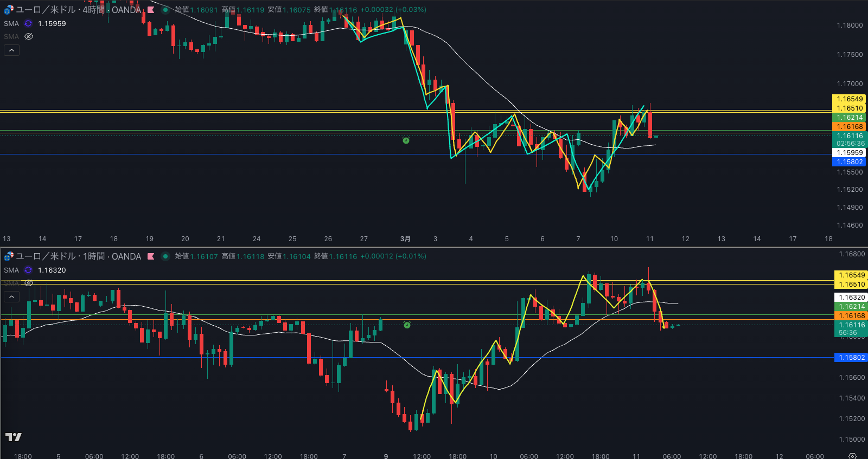The width and height of the screenshot is (868, 459).
Task: Open symbol title ユーロ/米ドル 1時間 OANDA
Action: point(78,256)
